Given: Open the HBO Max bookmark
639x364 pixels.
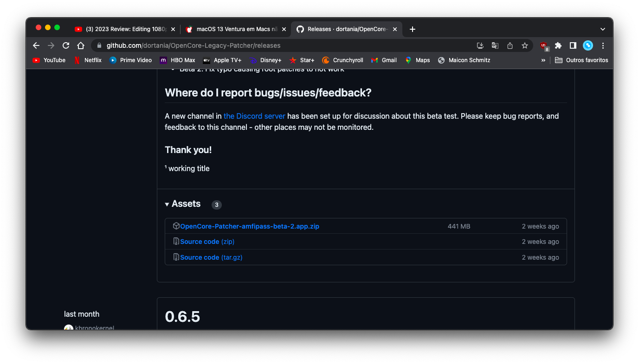Looking at the screenshot, I should click(x=178, y=60).
